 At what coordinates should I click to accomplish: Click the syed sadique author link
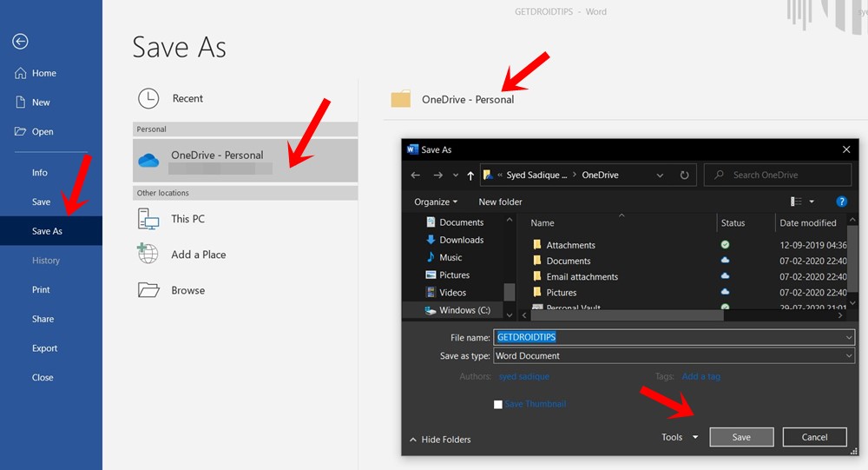(523, 376)
